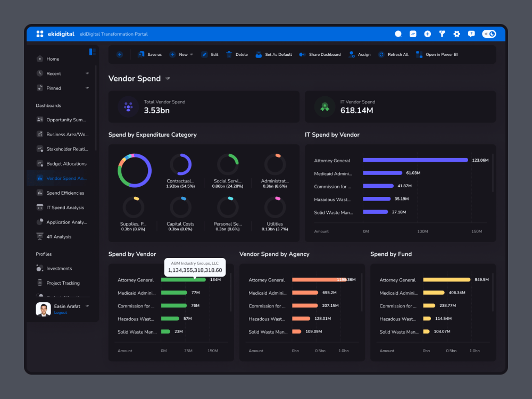This screenshot has width=532, height=399.
Task: Click the "618.14M" IT spend value
Action: 356,110
